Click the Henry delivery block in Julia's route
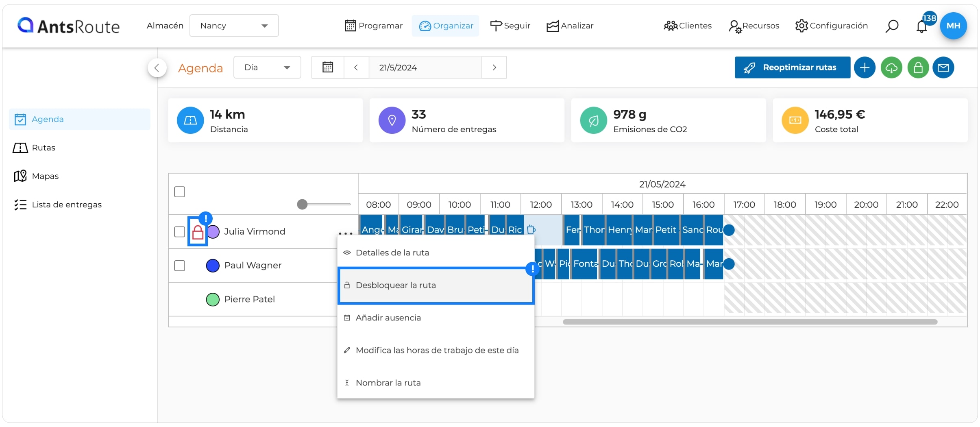Image resolution: width=980 pixels, height=427 pixels. [x=619, y=230]
